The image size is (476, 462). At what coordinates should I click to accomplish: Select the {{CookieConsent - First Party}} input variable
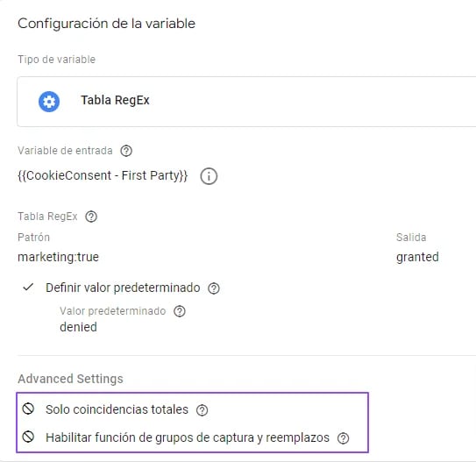(103, 175)
